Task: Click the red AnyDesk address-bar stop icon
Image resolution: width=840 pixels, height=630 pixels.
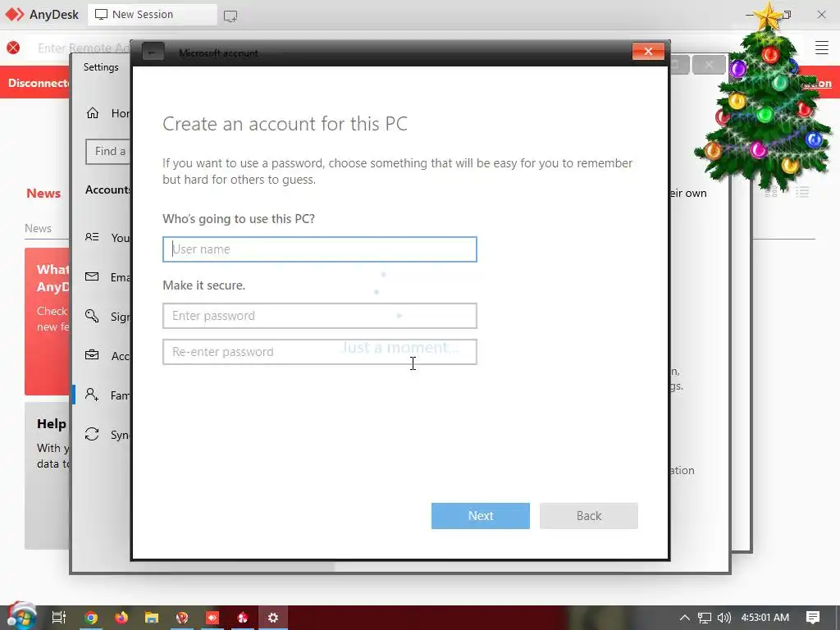Action: pyautogui.click(x=13, y=48)
